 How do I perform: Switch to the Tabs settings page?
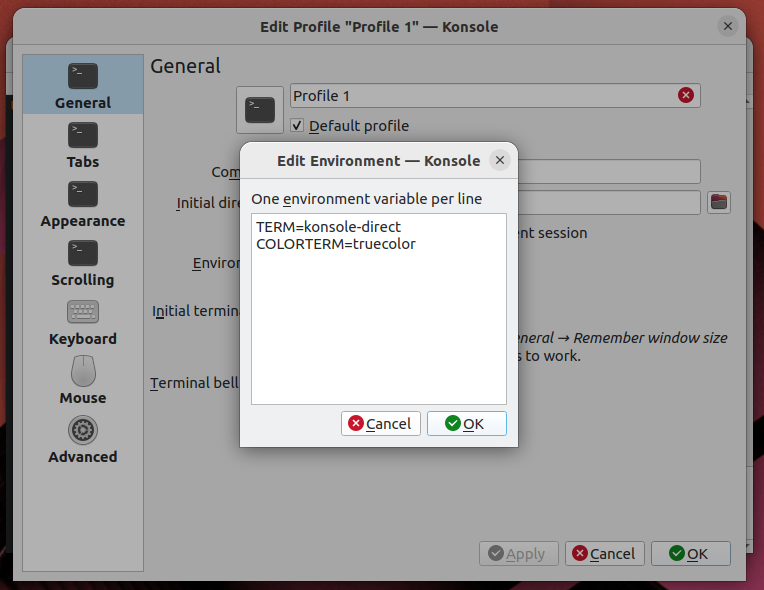83,145
